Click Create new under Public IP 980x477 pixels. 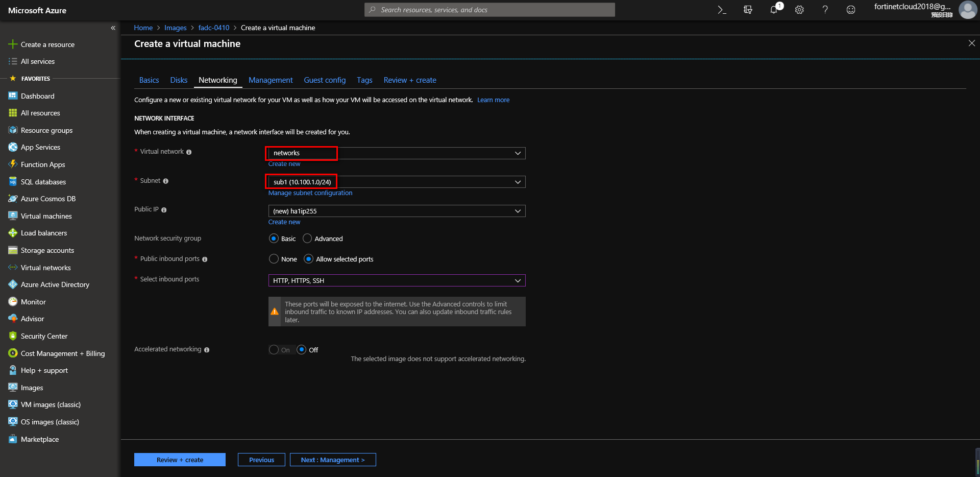284,222
